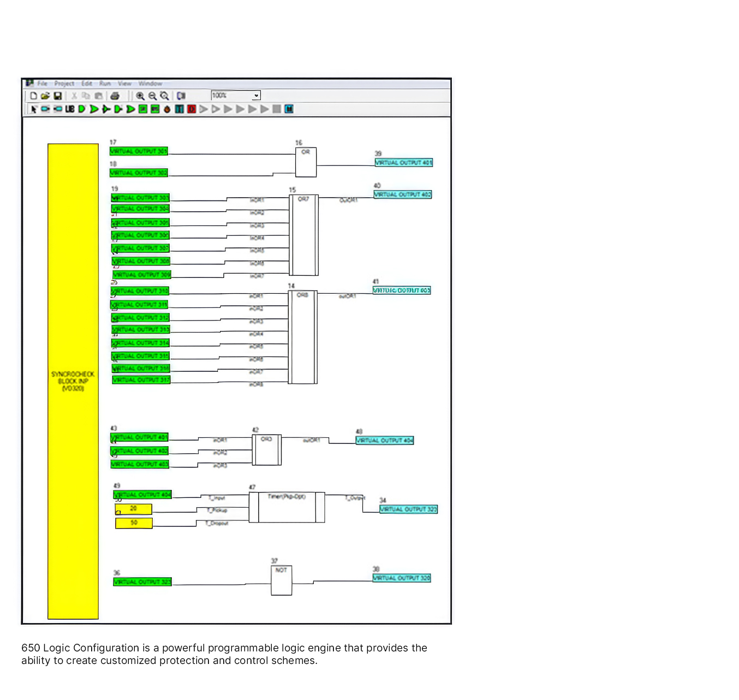The height and width of the screenshot is (700, 739).
Task: Select the pointer arrow tool
Action: coord(34,109)
